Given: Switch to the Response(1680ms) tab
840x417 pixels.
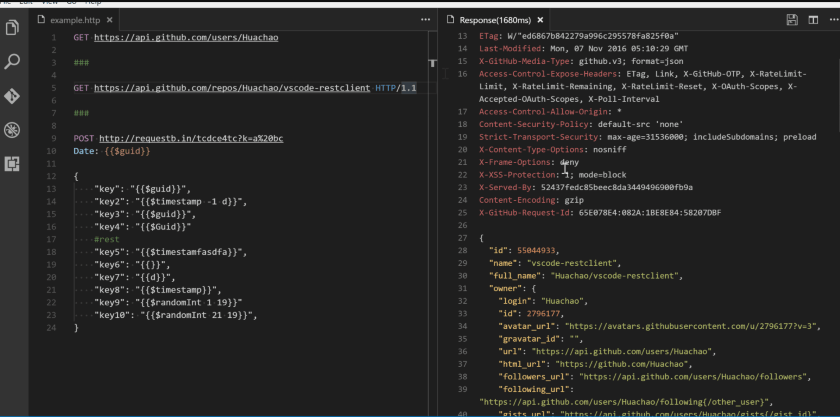Looking at the screenshot, I should [x=495, y=20].
